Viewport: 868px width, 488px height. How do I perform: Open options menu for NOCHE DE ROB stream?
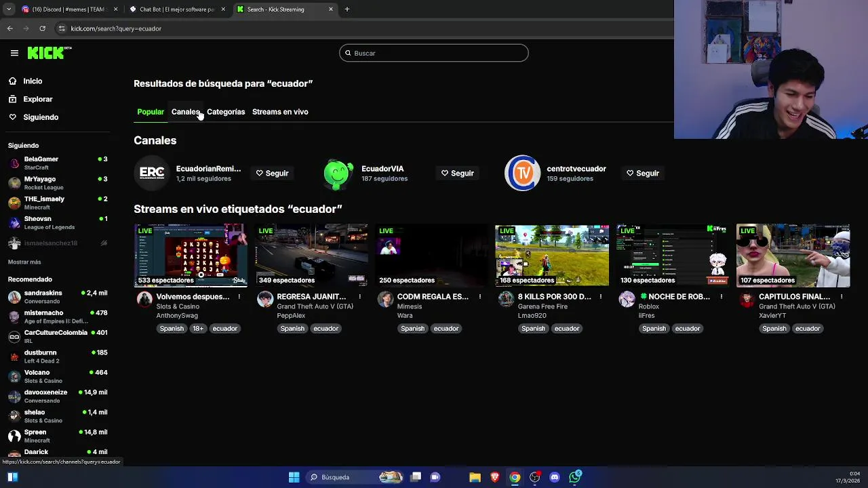(722, 297)
